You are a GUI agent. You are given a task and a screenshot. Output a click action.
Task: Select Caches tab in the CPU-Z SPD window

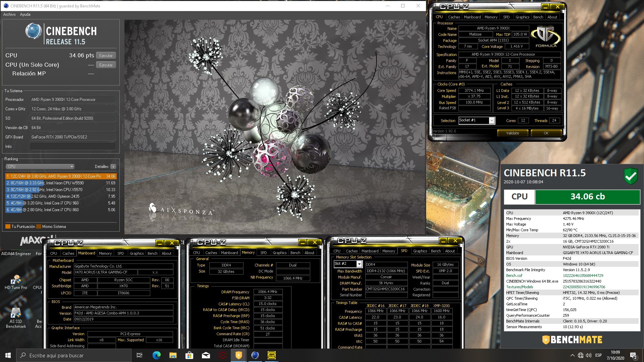point(352,251)
